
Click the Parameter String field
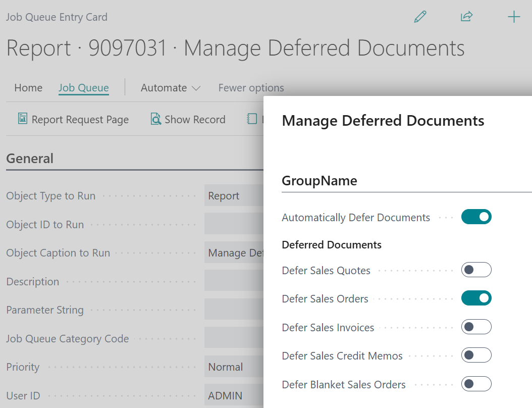click(235, 310)
